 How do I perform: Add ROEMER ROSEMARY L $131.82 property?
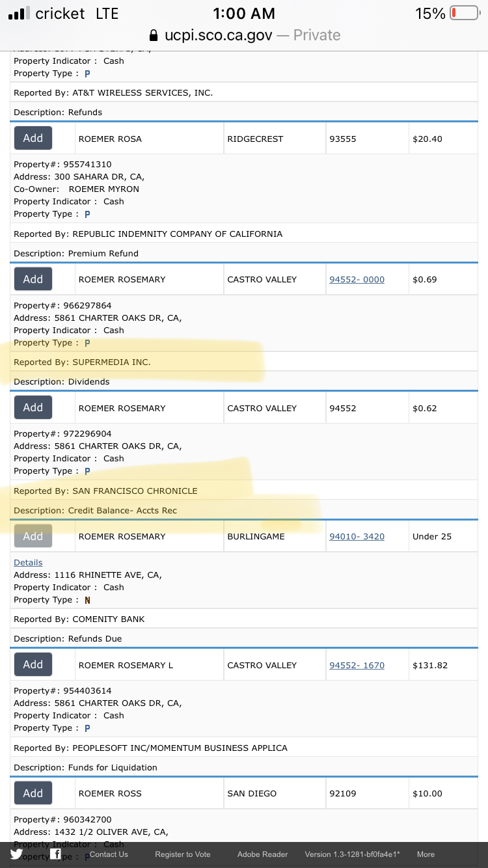[x=33, y=664]
